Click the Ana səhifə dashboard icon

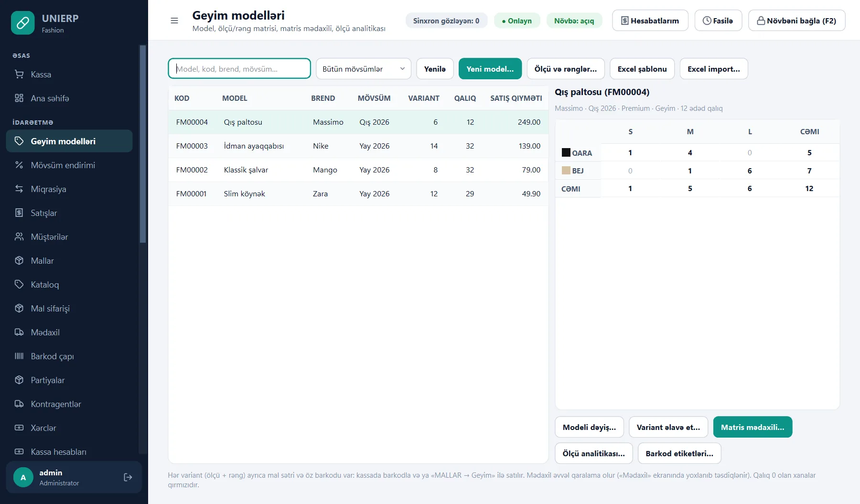click(19, 98)
